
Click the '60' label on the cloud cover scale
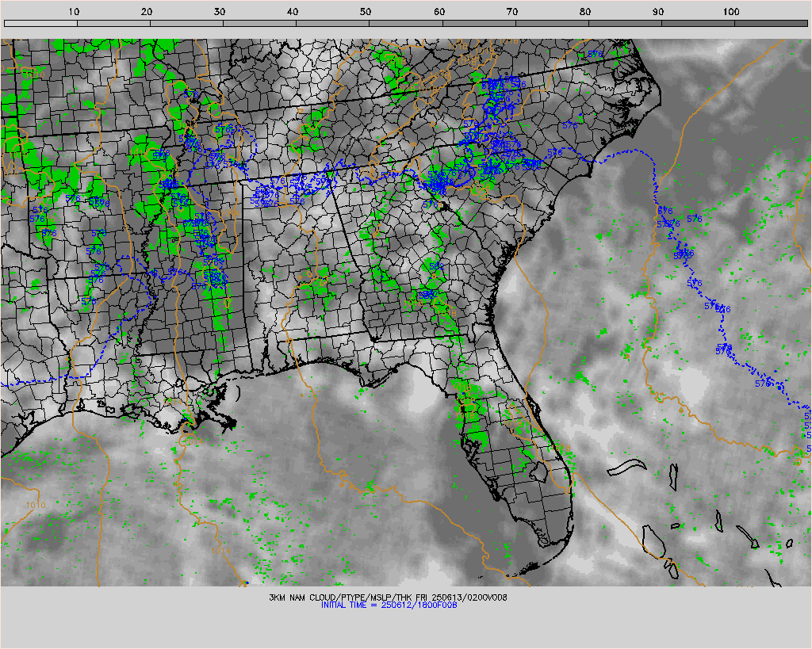pos(439,12)
